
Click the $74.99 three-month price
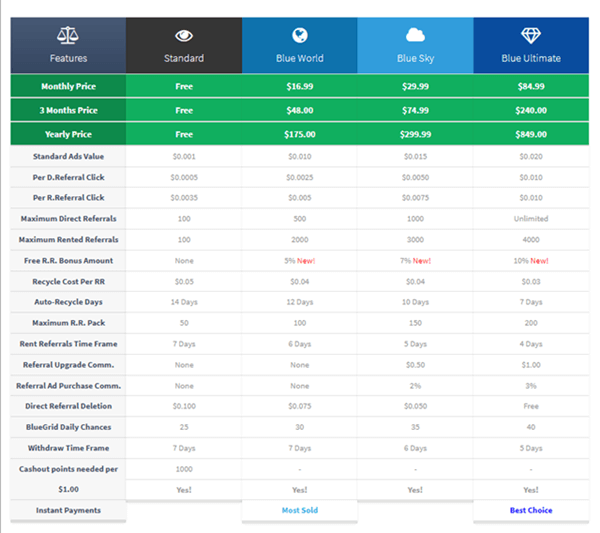(415, 111)
